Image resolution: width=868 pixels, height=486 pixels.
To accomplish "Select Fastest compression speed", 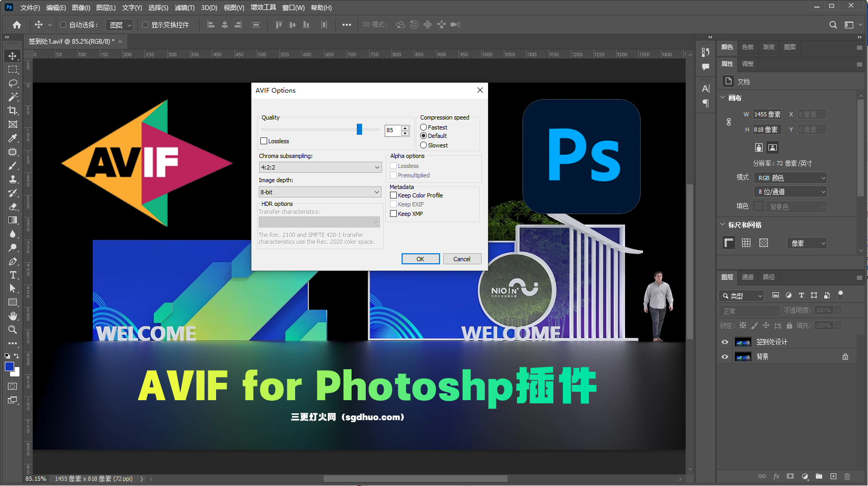I will [x=423, y=127].
